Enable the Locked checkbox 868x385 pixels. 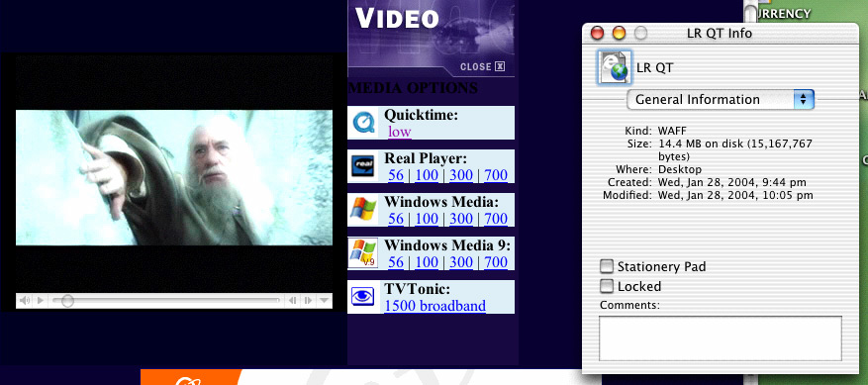608,286
